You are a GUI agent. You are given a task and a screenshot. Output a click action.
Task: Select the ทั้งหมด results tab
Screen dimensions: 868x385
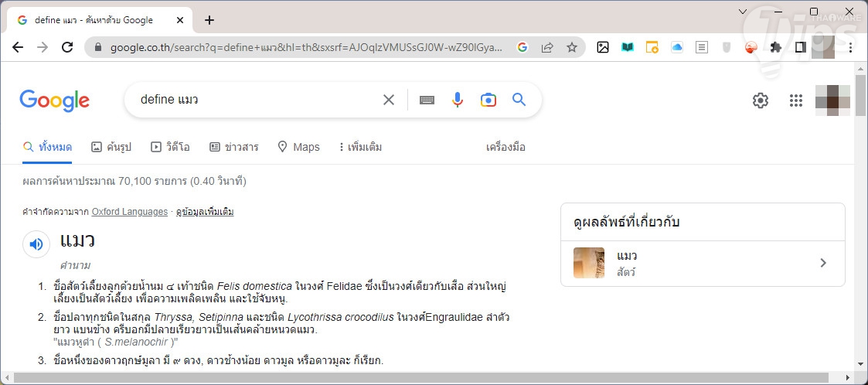pyautogui.click(x=47, y=148)
